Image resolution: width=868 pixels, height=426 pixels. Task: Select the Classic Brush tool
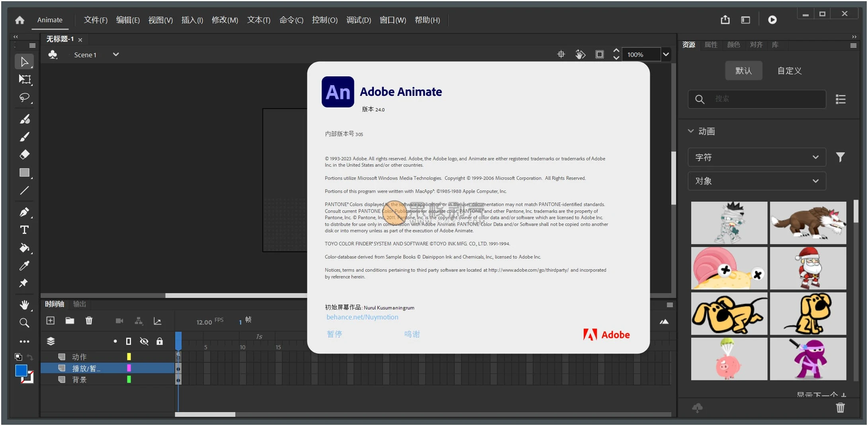pyautogui.click(x=24, y=137)
